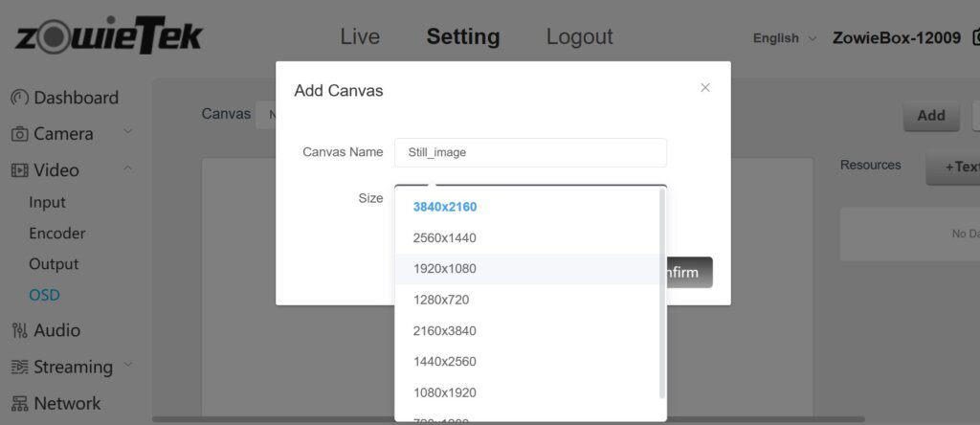Viewport: 980px width, 425px height.
Task: Click the Camera icon in sidebar
Action: point(19,134)
